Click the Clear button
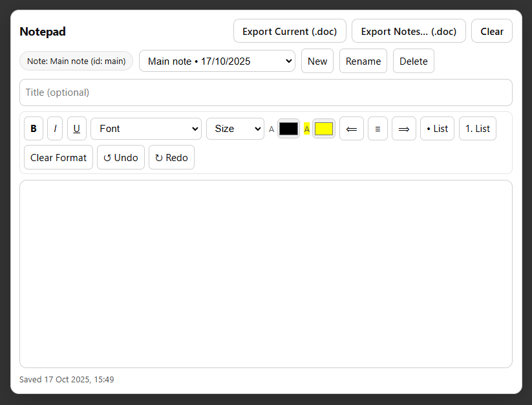The image size is (532, 405). (x=492, y=31)
